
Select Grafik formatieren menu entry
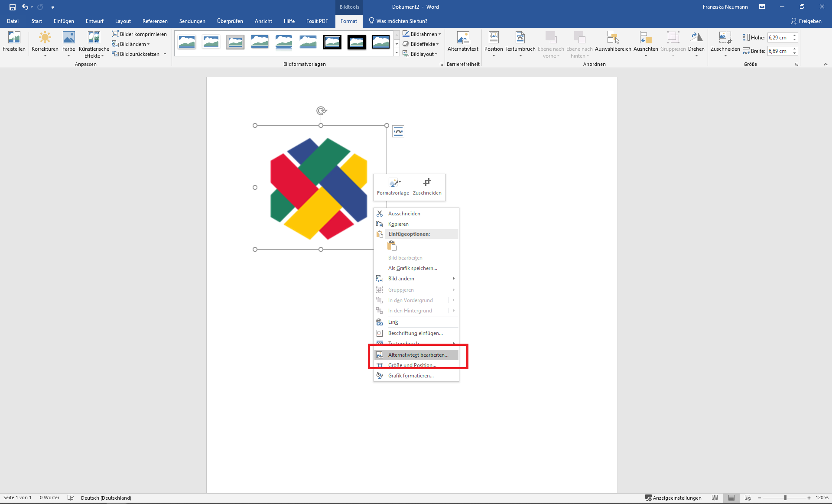[410, 376]
